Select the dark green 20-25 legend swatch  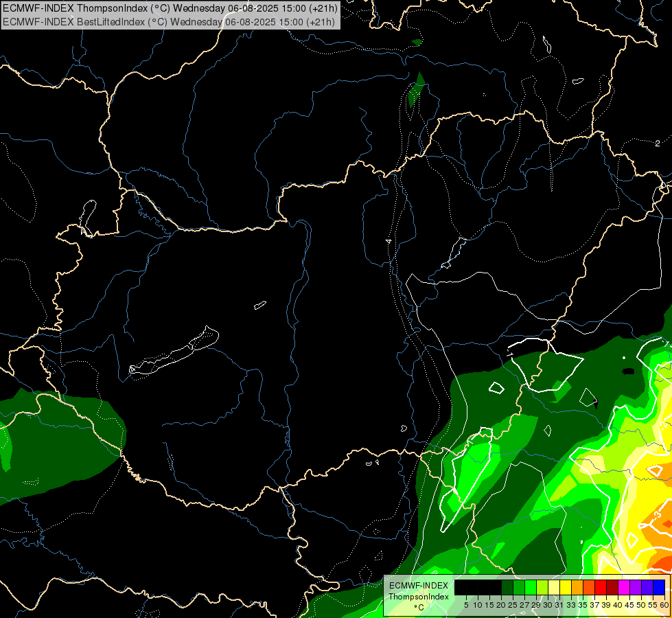(507, 587)
